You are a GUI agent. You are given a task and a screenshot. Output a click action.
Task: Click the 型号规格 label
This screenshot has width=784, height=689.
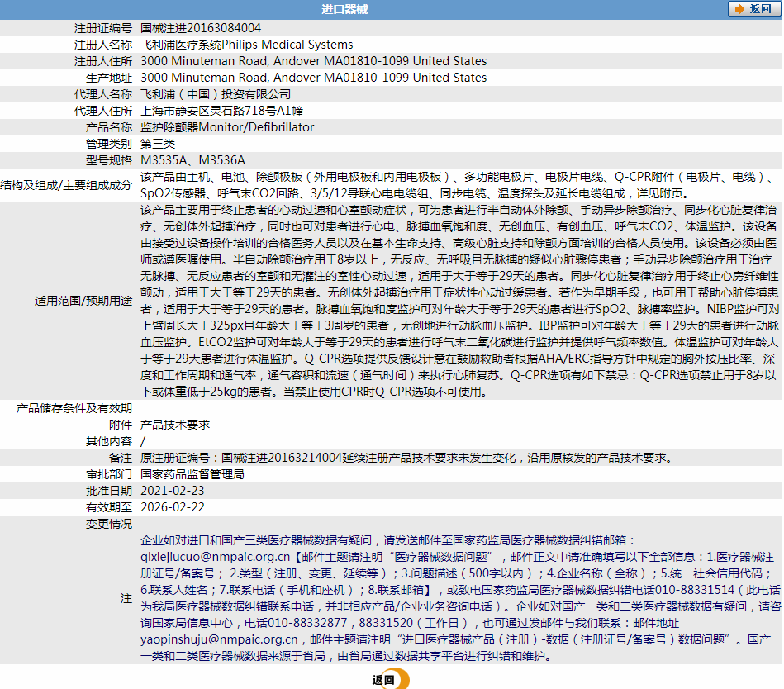point(109,160)
